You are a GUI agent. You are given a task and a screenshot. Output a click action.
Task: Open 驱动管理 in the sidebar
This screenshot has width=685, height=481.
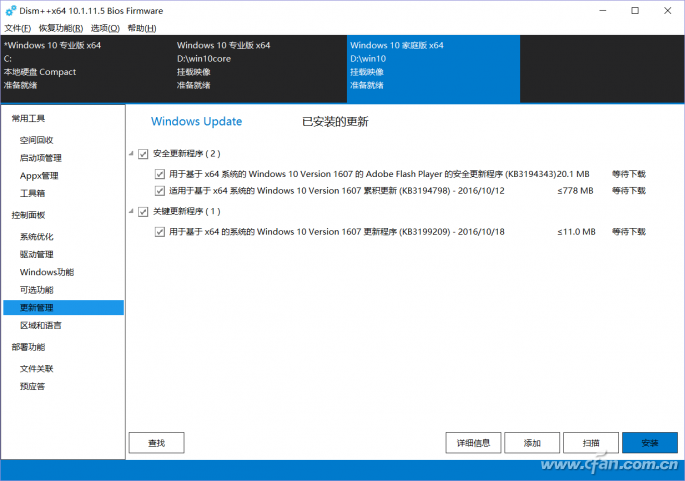[36, 254]
